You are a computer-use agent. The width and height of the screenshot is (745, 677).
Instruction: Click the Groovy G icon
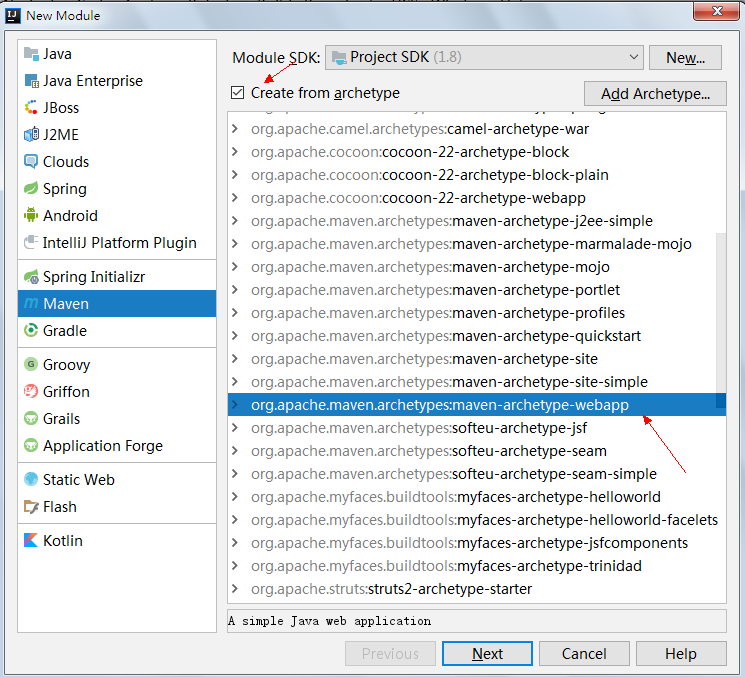point(31,364)
